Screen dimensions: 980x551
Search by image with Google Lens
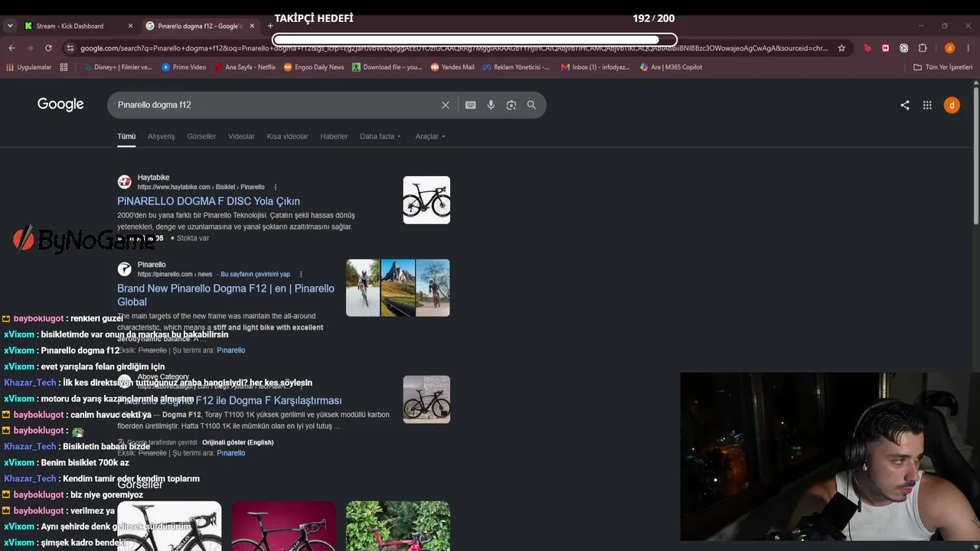click(511, 105)
